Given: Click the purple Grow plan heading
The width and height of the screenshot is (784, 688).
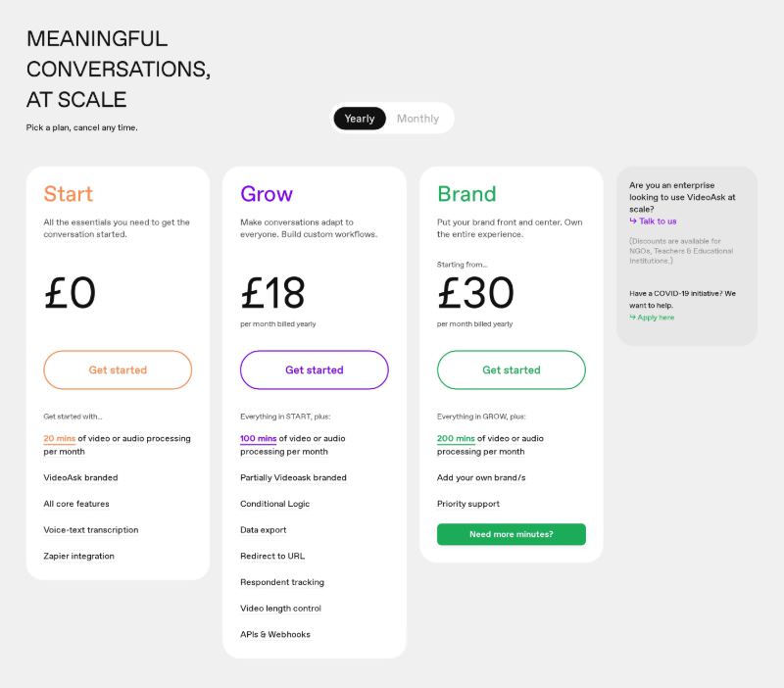Looking at the screenshot, I should pos(267,194).
